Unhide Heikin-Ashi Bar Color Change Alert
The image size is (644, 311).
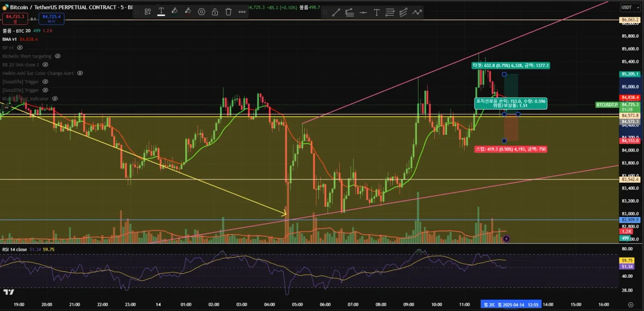(80, 73)
